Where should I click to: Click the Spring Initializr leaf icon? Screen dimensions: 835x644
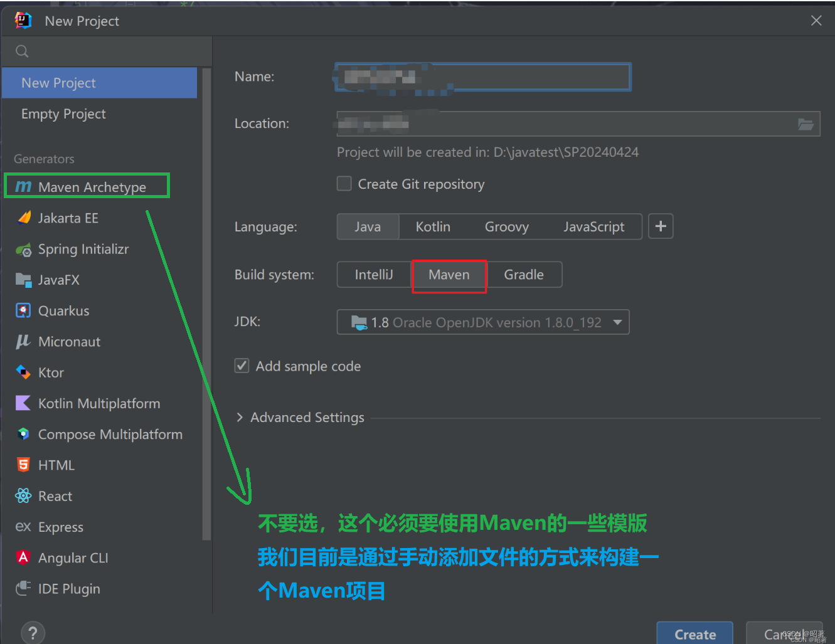point(24,250)
